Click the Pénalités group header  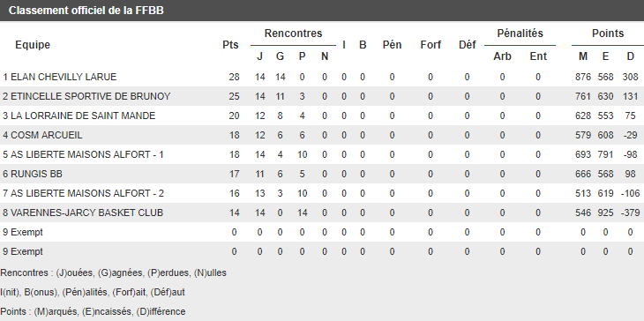pyautogui.click(x=520, y=34)
